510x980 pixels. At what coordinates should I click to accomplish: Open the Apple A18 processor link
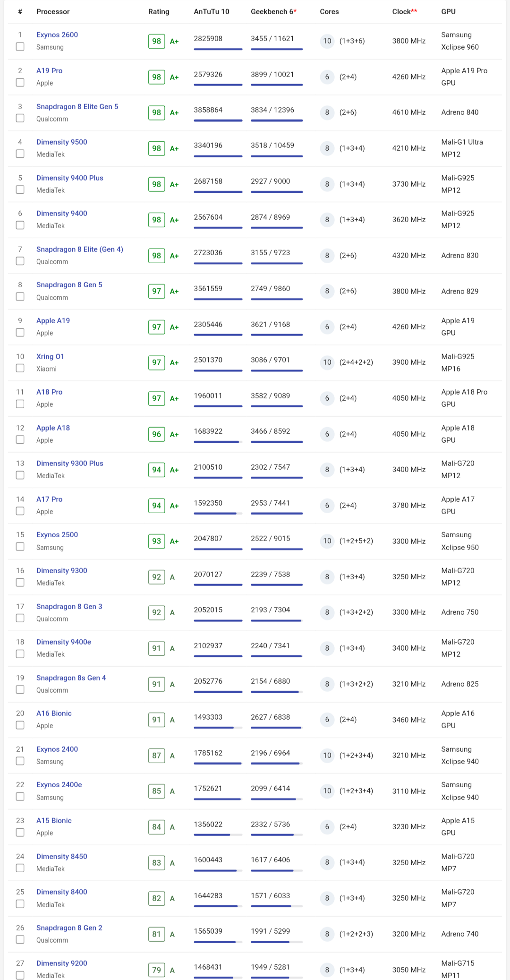[53, 428]
